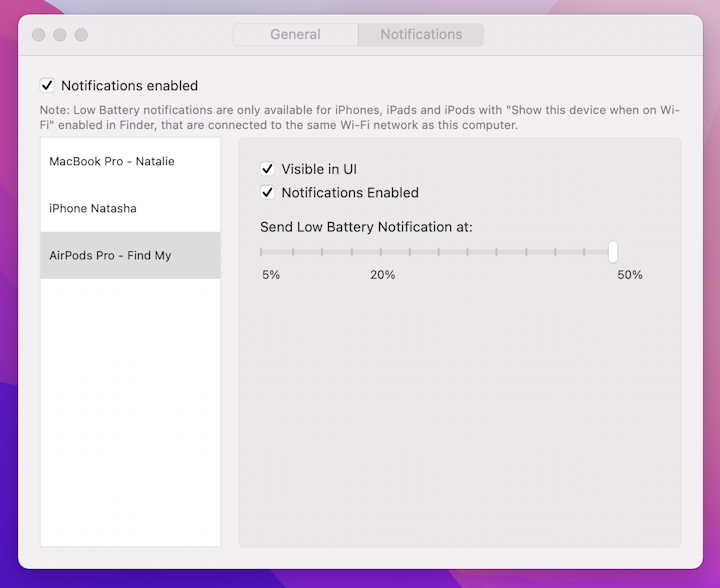Image resolution: width=720 pixels, height=588 pixels.
Task: Minimize the preferences window
Action: click(x=60, y=35)
